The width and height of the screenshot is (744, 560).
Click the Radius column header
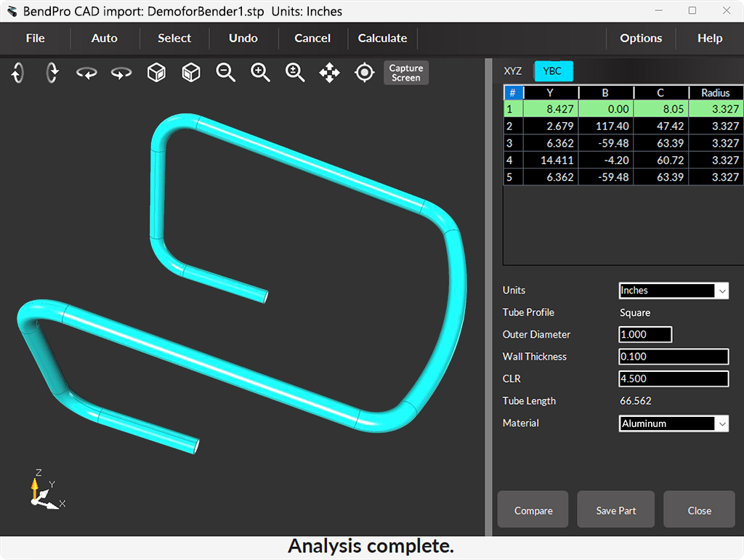point(716,92)
